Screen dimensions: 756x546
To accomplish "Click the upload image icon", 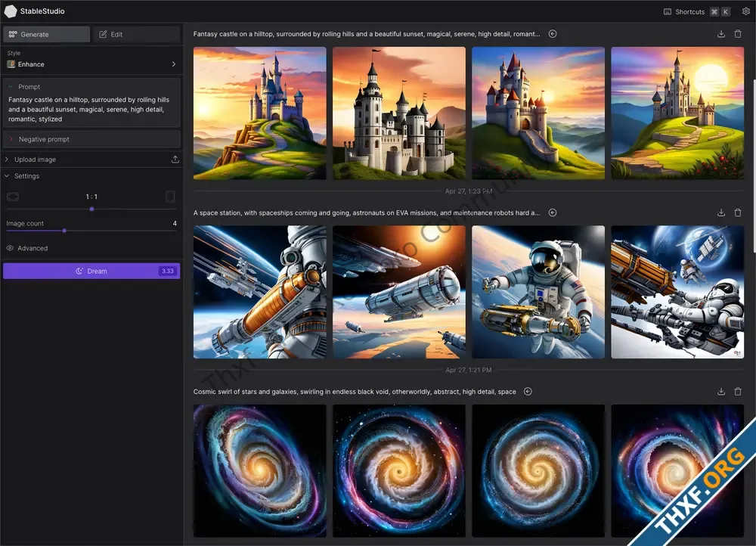I will coord(175,159).
